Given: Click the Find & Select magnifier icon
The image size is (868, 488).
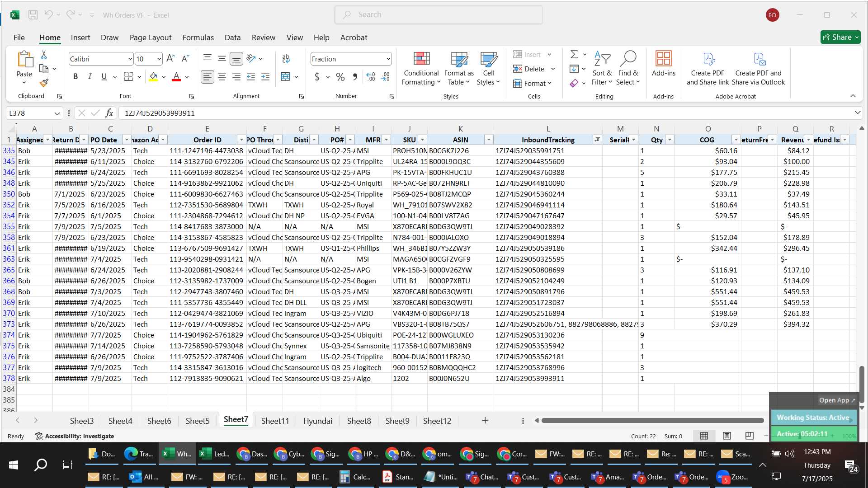Looking at the screenshot, I should pyautogui.click(x=628, y=58).
